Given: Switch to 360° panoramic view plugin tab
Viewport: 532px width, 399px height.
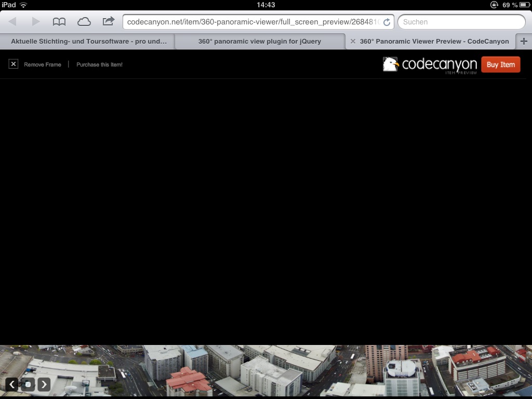Looking at the screenshot, I should 259,42.
